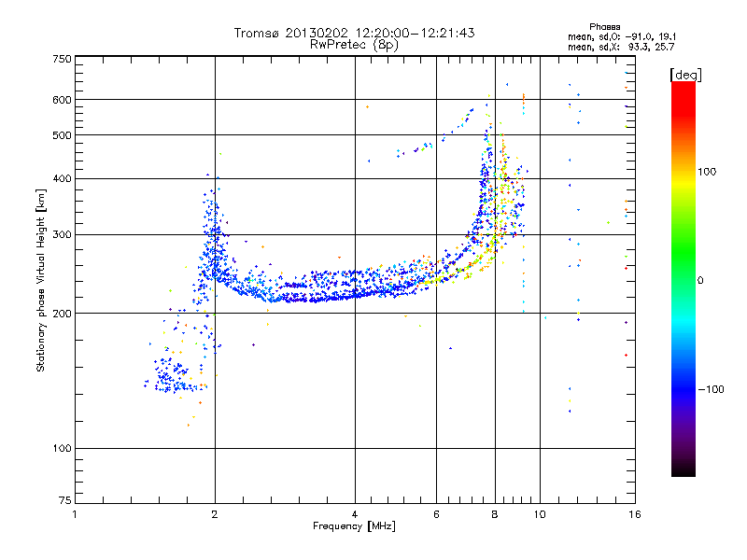This screenshot has width=747, height=560.
Task: Click the y-axis tick label '400'
Action: [62, 178]
